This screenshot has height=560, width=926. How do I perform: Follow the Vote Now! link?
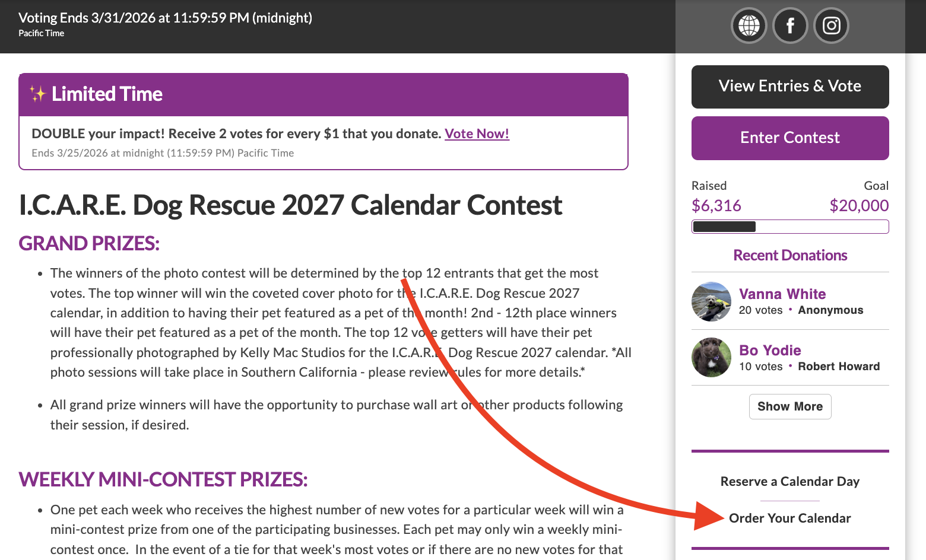[x=477, y=133]
